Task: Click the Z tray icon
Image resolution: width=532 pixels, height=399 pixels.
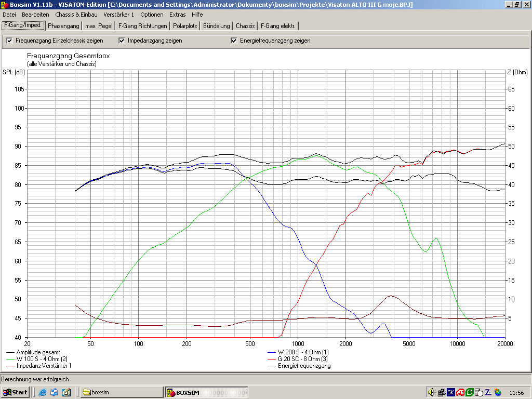Action: (488, 393)
